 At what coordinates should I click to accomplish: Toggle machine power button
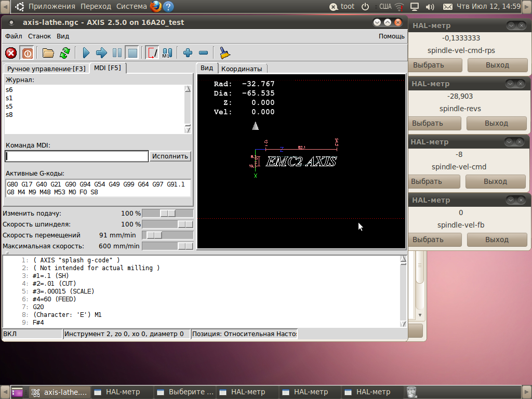point(27,52)
